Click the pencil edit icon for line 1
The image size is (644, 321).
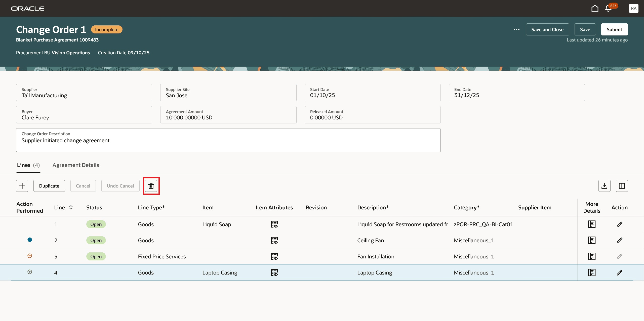coord(619,224)
